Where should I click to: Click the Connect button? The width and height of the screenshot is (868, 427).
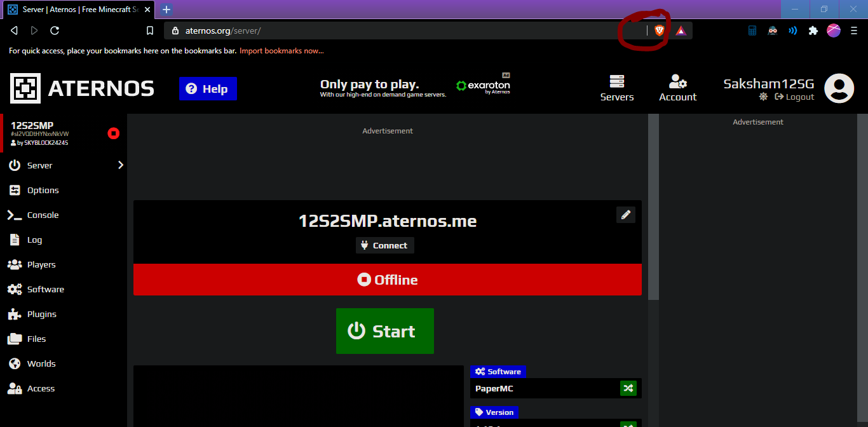[384, 245]
